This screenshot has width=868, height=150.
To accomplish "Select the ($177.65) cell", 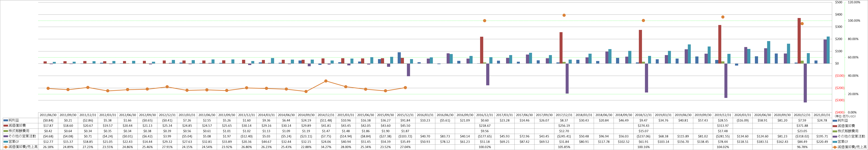I will pos(485,137).
